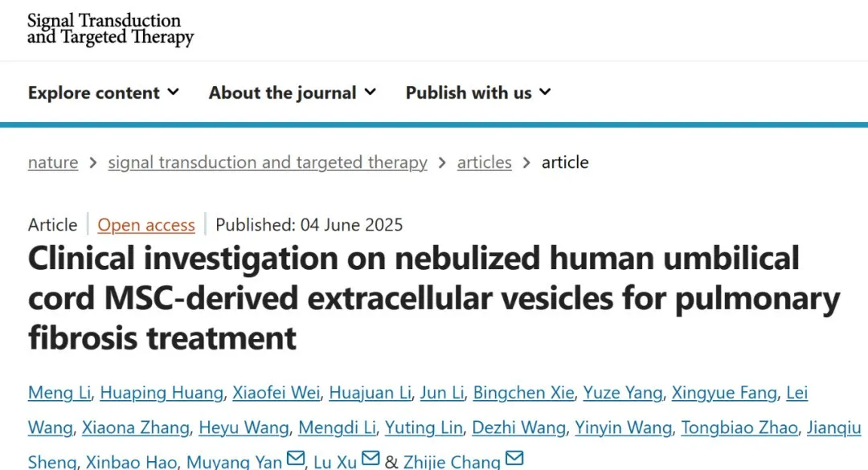Expand the Publish with us menu
This screenshot has width=868, height=470.
click(478, 92)
